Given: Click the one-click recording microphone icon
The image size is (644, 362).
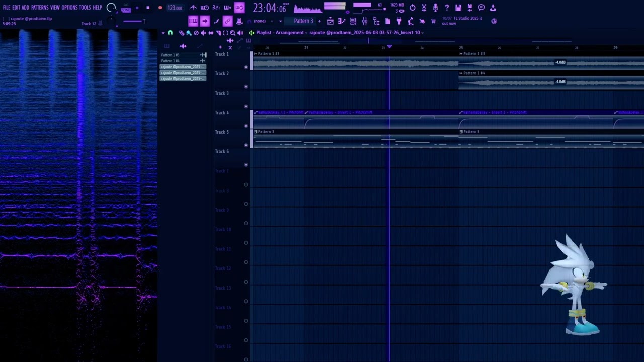Looking at the screenshot, I should 435,8.
